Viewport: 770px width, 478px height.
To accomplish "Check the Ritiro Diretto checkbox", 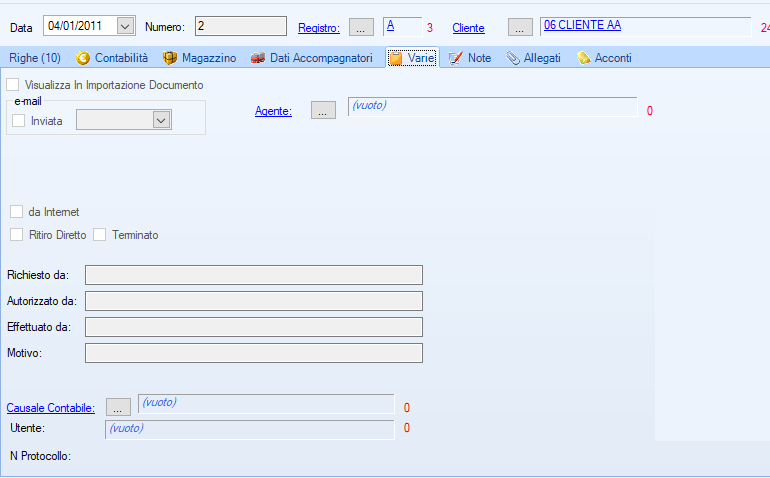I will (17, 235).
